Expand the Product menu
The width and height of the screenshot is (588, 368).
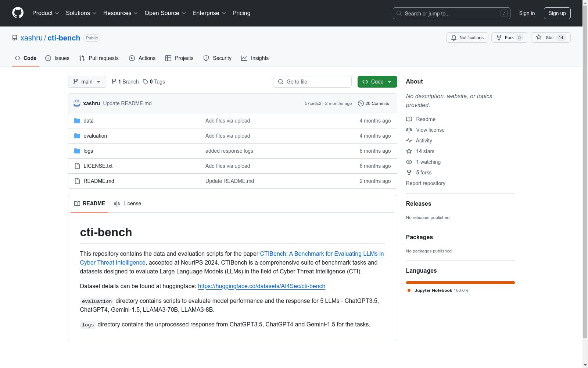pos(46,13)
